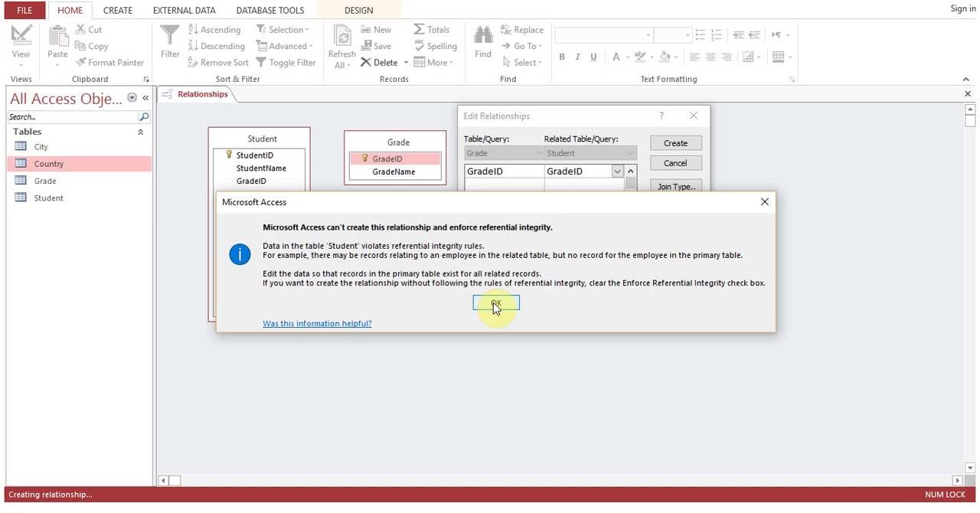Click the Paste icon
This screenshot has width=980, height=513.
57,35
